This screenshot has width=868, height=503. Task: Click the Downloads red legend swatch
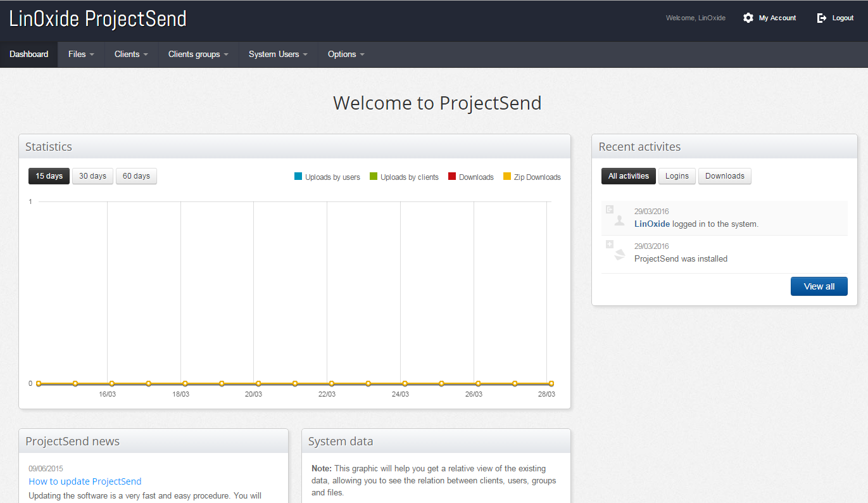[x=452, y=176]
